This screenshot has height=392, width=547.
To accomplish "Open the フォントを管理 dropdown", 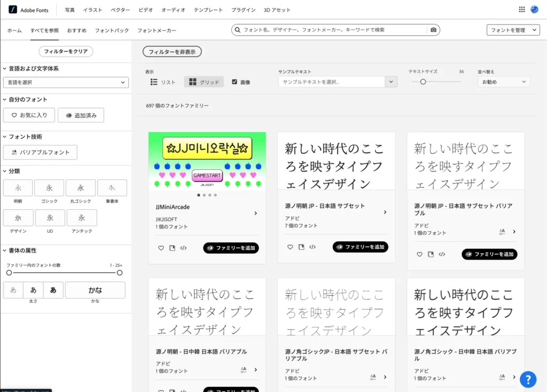I will pyautogui.click(x=513, y=30).
